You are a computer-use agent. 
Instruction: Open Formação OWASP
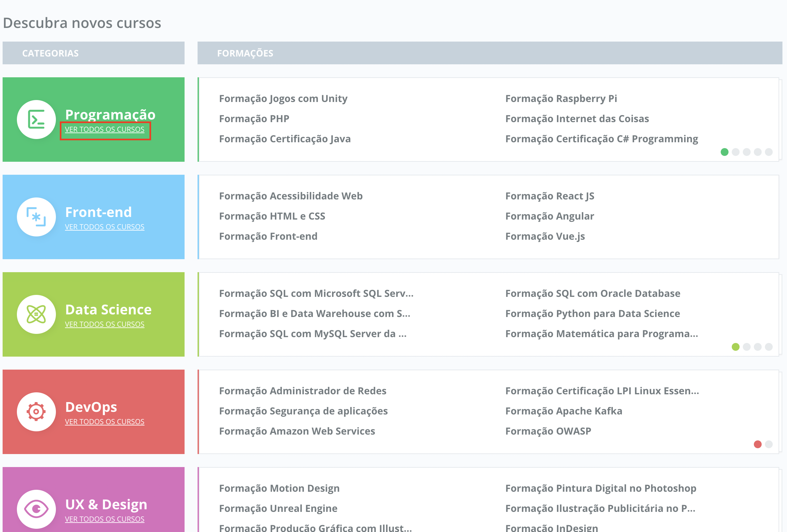(548, 432)
